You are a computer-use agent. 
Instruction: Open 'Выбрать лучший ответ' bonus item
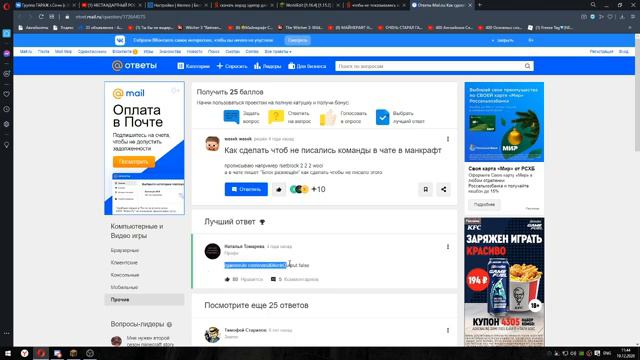400,117
